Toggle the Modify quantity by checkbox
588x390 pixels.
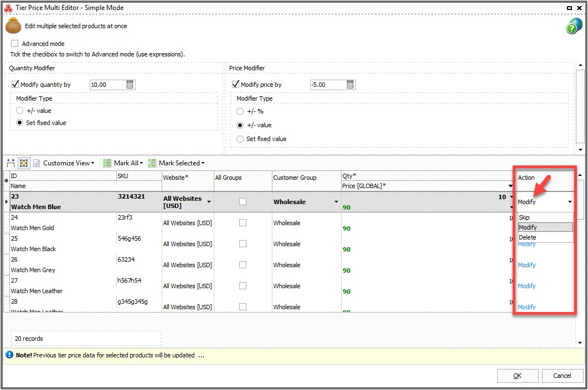point(15,84)
